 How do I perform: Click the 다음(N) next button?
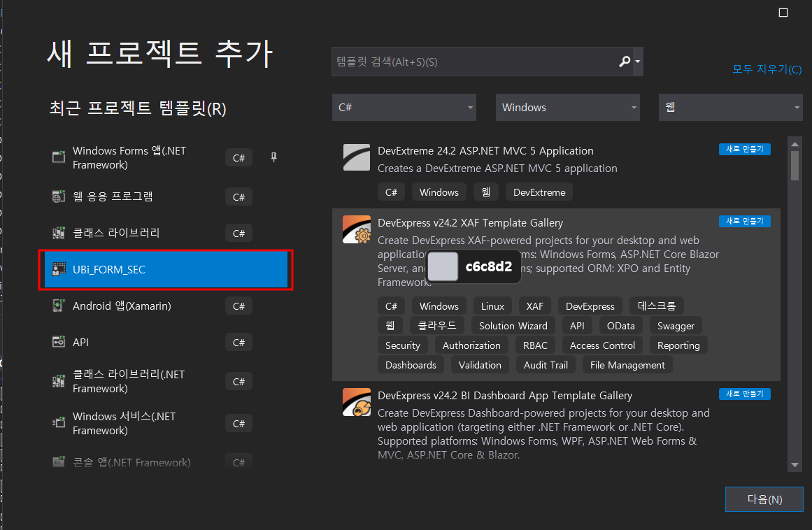click(764, 499)
